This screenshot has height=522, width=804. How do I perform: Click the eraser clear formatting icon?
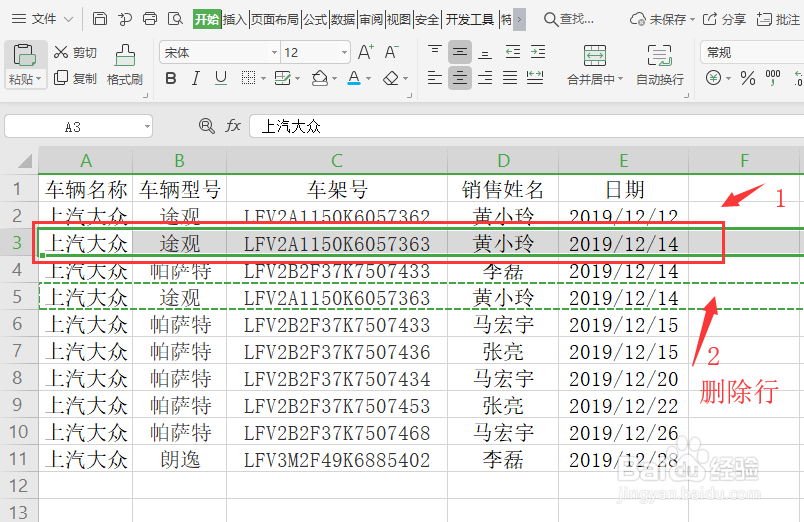click(x=391, y=78)
